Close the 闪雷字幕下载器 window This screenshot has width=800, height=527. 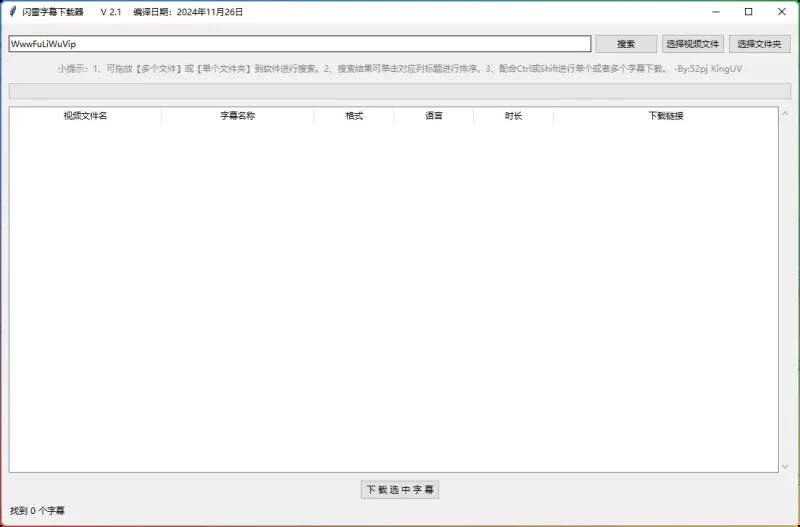(x=781, y=12)
